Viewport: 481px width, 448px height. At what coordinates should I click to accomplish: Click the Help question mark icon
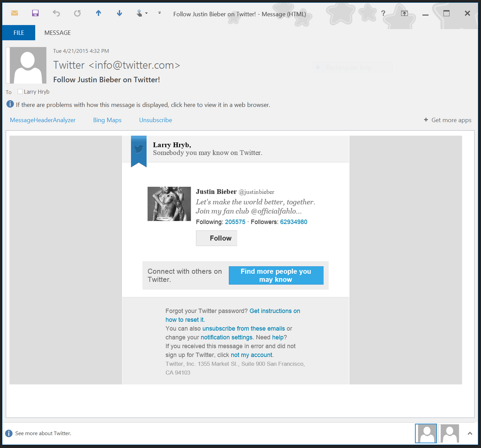point(383,13)
